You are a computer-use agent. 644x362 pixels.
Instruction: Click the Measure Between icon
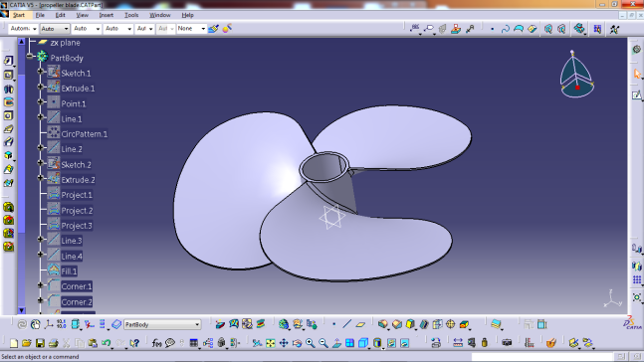[x=458, y=343]
